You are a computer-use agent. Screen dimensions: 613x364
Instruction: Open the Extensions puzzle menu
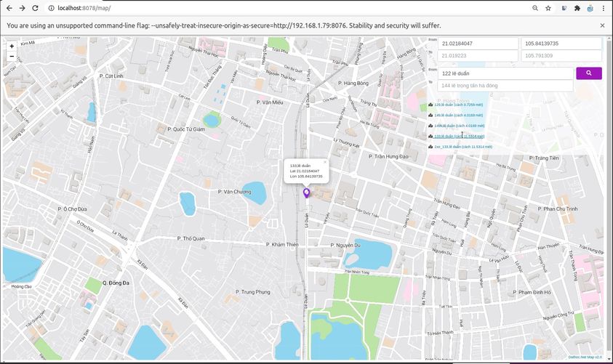[x=577, y=8]
